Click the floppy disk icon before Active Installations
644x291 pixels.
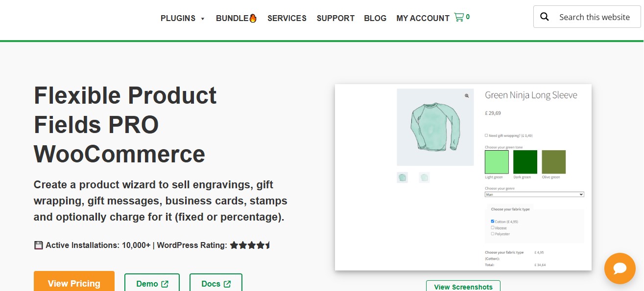[38, 245]
